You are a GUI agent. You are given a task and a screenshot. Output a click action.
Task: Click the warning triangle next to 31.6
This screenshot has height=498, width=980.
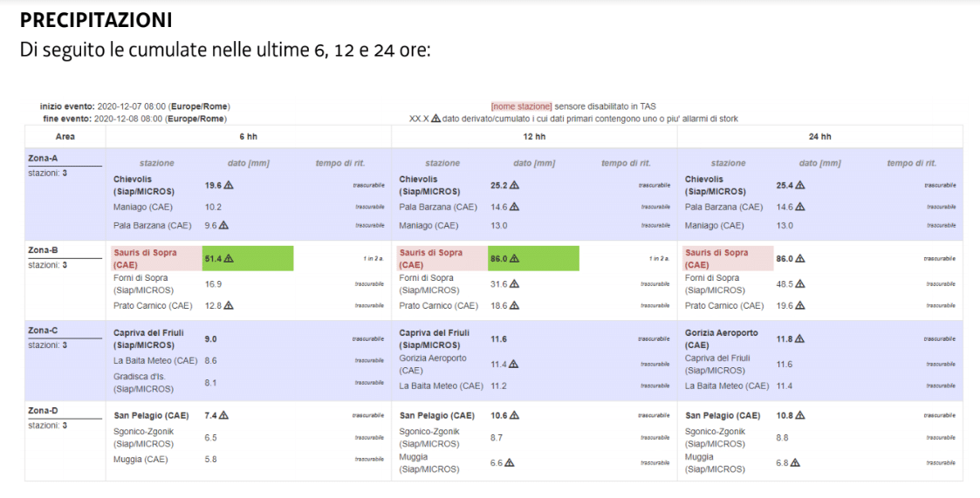514,283
